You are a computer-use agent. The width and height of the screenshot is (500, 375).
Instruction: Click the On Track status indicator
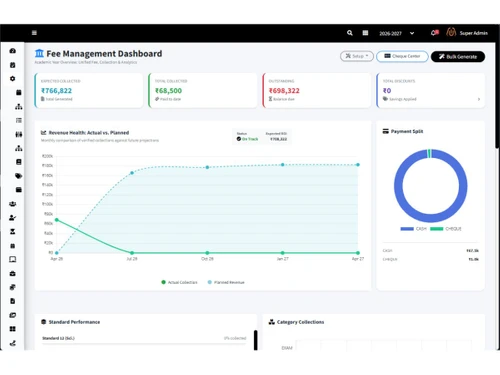(x=247, y=139)
